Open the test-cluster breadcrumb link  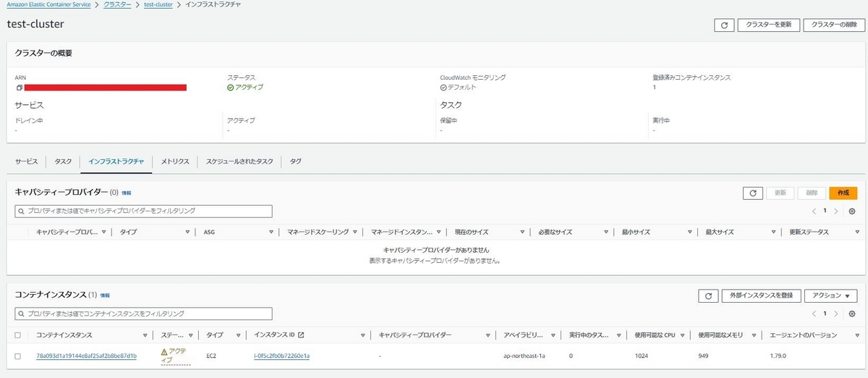(x=158, y=4)
